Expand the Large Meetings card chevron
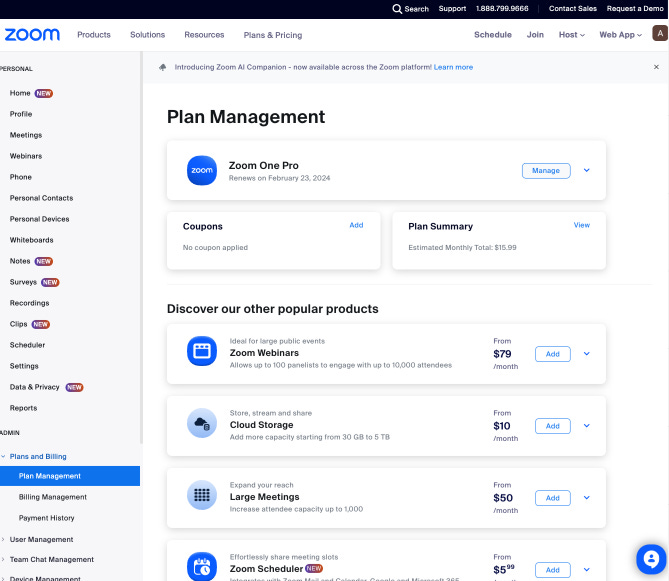The height and width of the screenshot is (581, 669). [587, 498]
